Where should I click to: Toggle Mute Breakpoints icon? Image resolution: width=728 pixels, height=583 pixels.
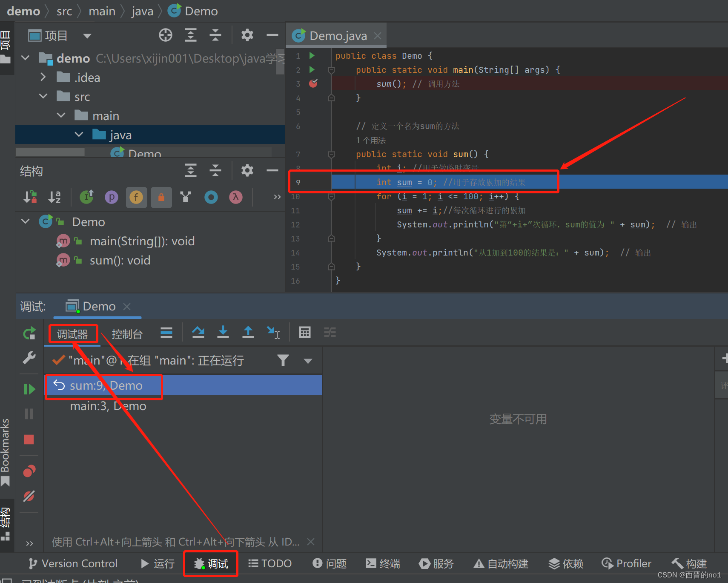[x=29, y=496]
